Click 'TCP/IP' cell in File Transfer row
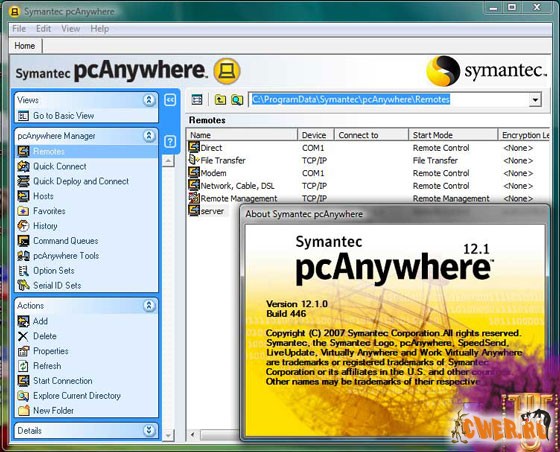The image size is (560, 452). click(x=314, y=161)
